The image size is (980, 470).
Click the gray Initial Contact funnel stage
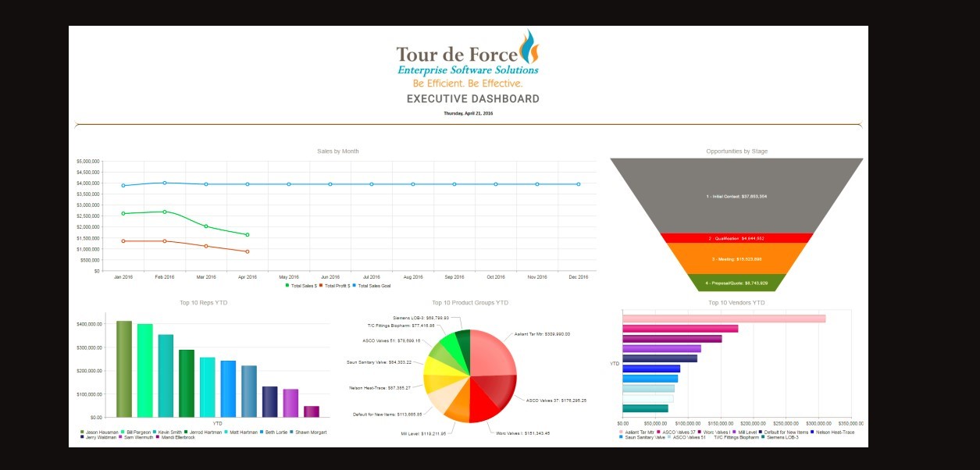tap(736, 196)
